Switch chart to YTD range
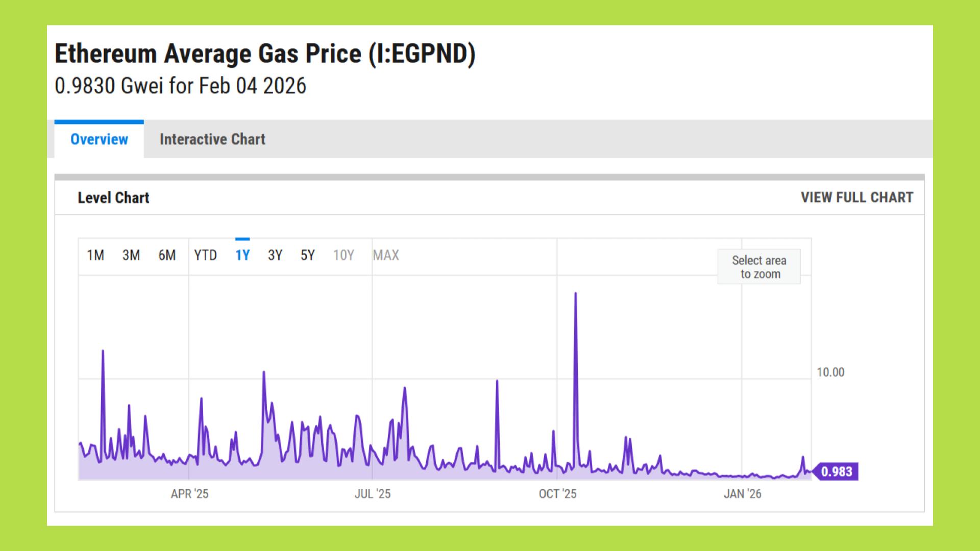 tap(205, 255)
